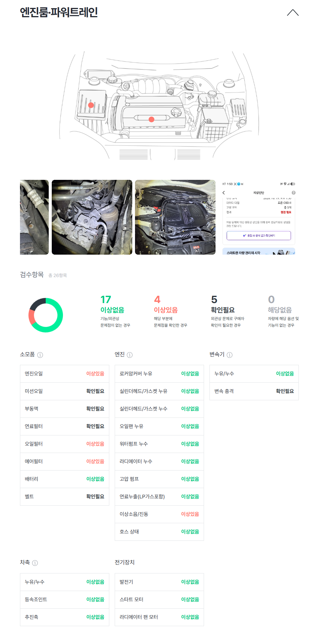Click the 실린더헤드/가스켓 누수 row

click(x=159, y=409)
